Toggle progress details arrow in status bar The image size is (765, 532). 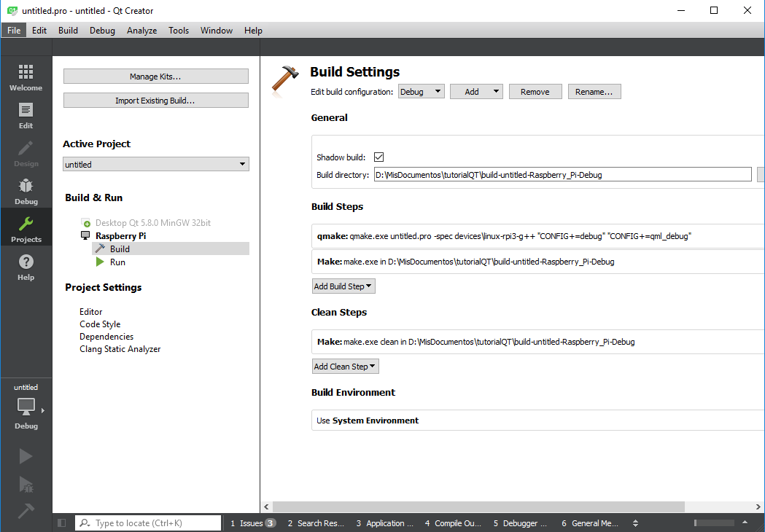click(x=745, y=523)
